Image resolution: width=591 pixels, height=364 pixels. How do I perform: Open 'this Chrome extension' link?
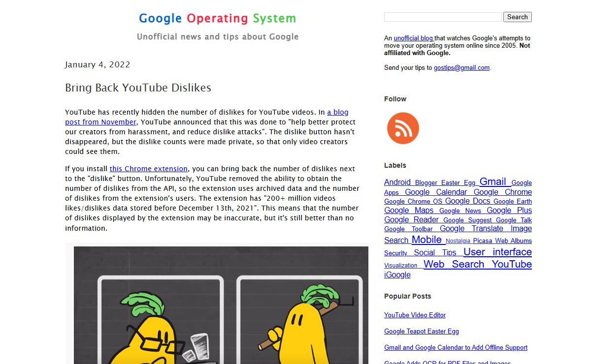[148, 169]
